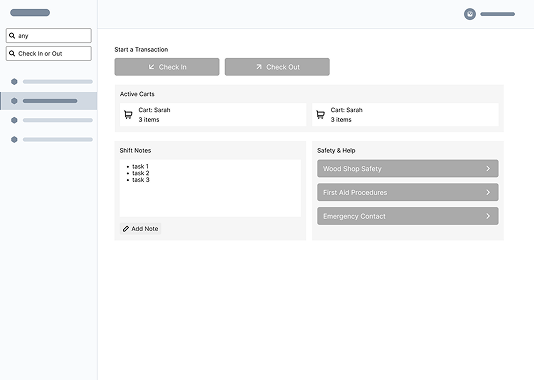Expand the First Aid Procedures chevron
Image resolution: width=534 pixels, height=380 pixels.
tap(488, 192)
